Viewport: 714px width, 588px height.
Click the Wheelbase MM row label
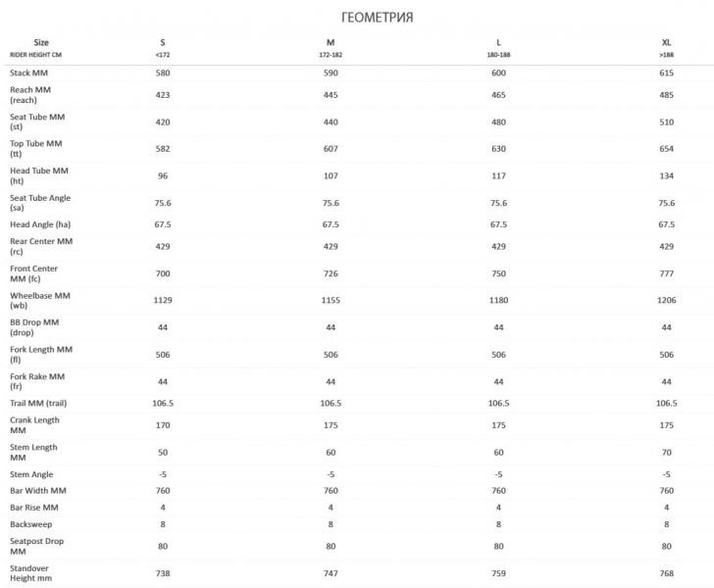click(x=40, y=301)
